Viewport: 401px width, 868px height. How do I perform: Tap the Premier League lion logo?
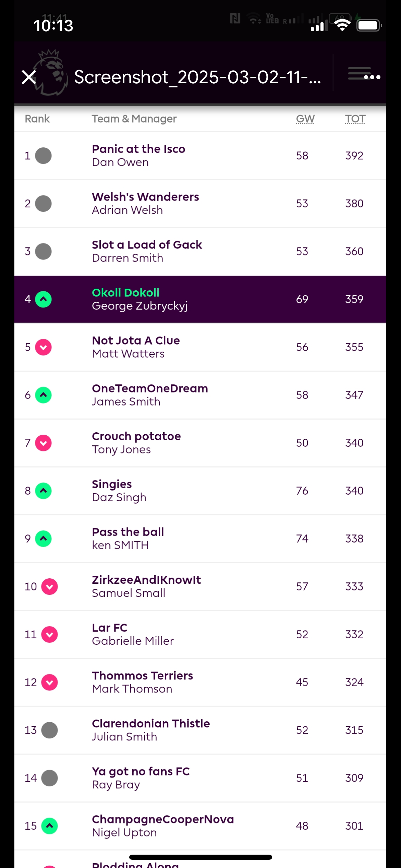51,73
